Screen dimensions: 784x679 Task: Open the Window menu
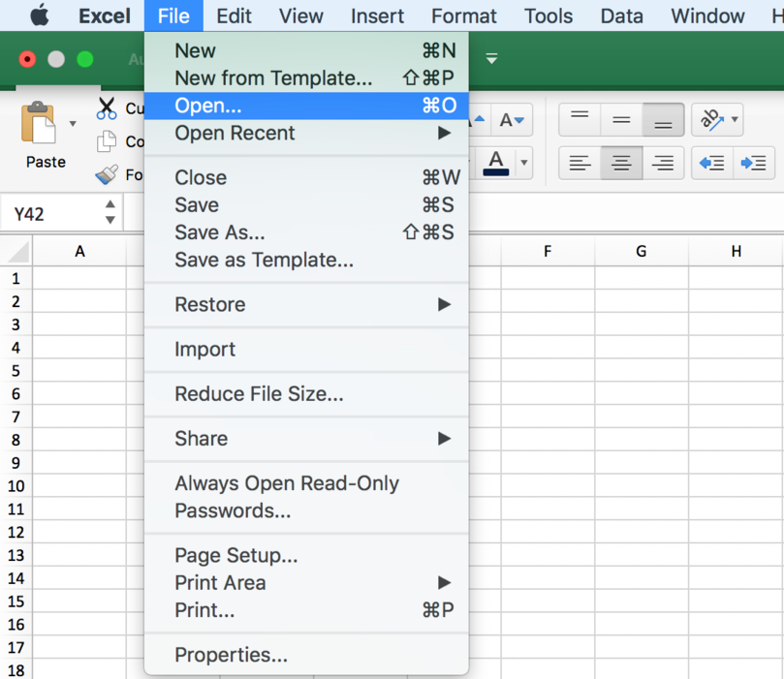[x=707, y=15]
